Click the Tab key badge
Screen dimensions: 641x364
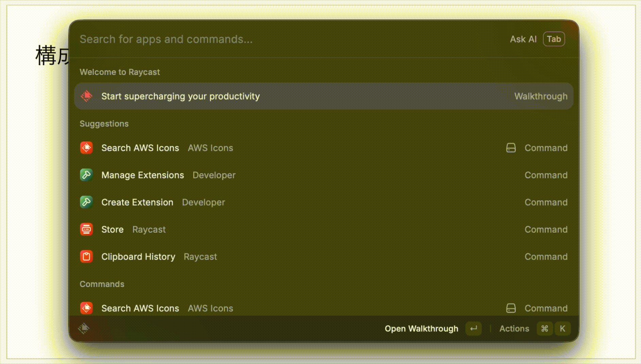554,39
